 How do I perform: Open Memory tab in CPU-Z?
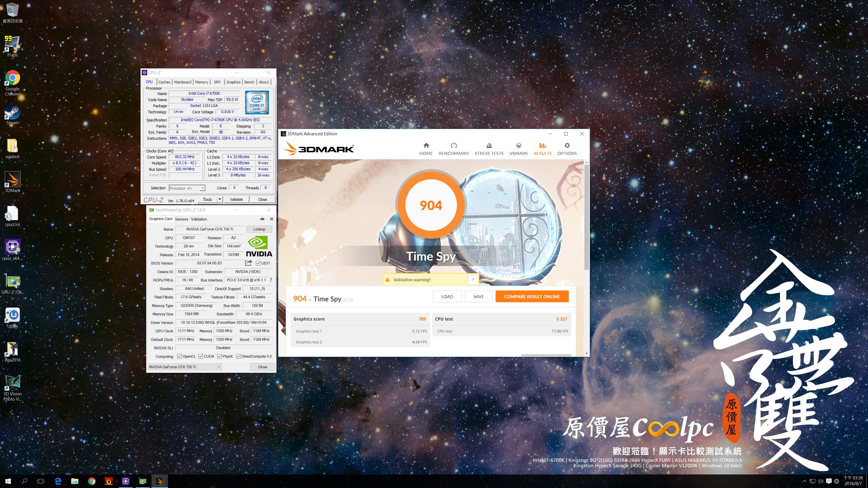tap(201, 82)
